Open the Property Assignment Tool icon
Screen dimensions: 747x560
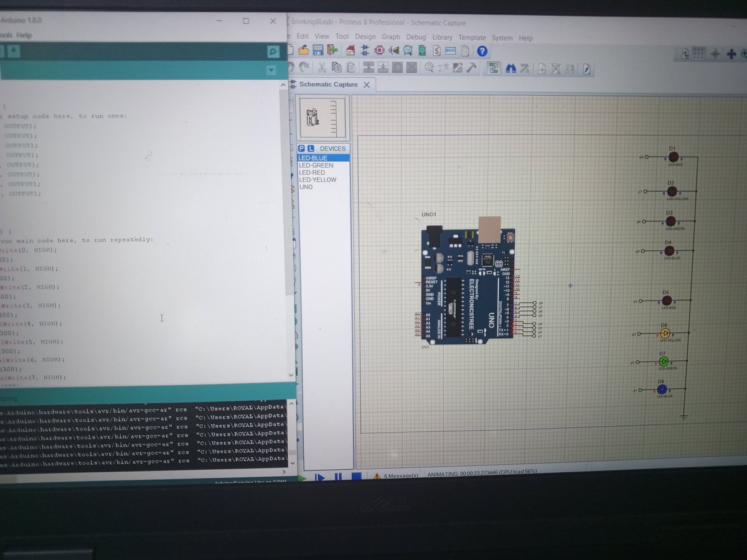[524, 68]
